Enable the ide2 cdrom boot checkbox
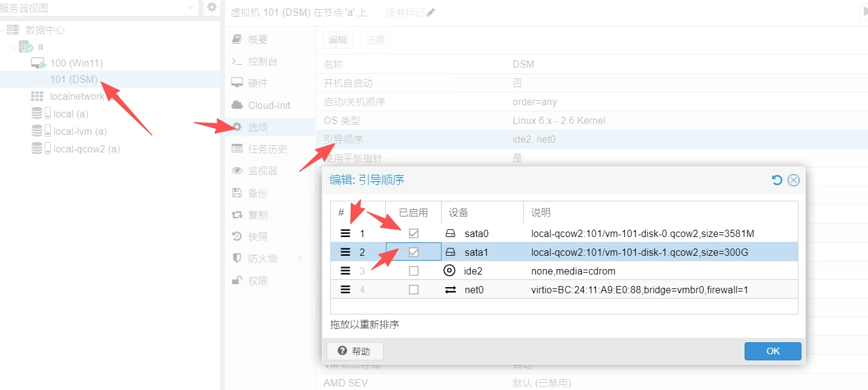 pyautogui.click(x=414, y=271)
